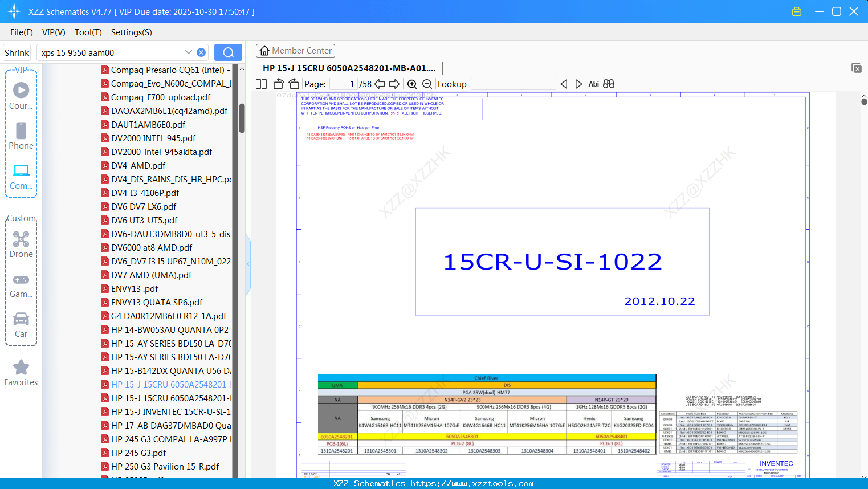868x489 pixels.
Task: Click the Shrink button
Action: [x=17, y=52]
